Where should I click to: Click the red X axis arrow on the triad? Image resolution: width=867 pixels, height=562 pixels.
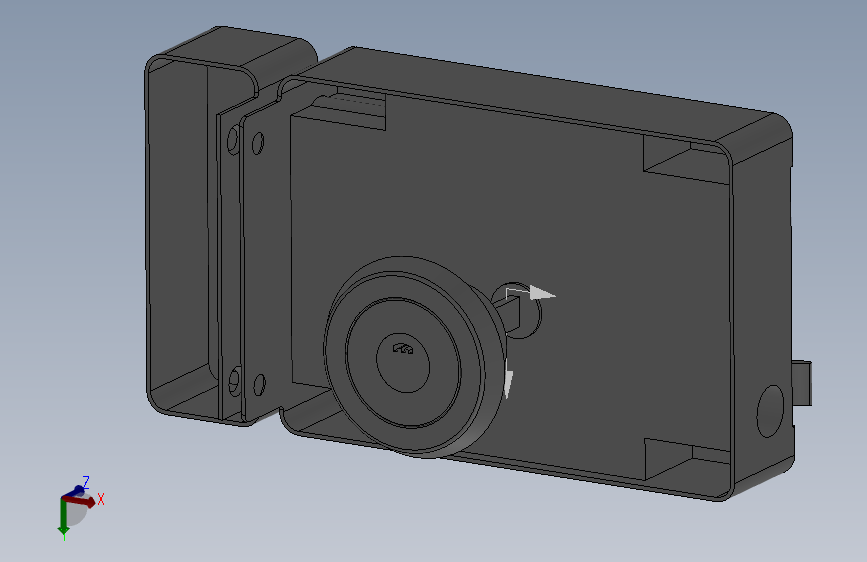[81, 501]
